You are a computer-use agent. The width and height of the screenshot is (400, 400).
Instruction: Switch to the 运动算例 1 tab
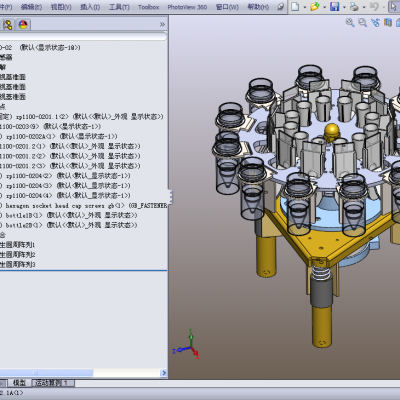point(53,383)
